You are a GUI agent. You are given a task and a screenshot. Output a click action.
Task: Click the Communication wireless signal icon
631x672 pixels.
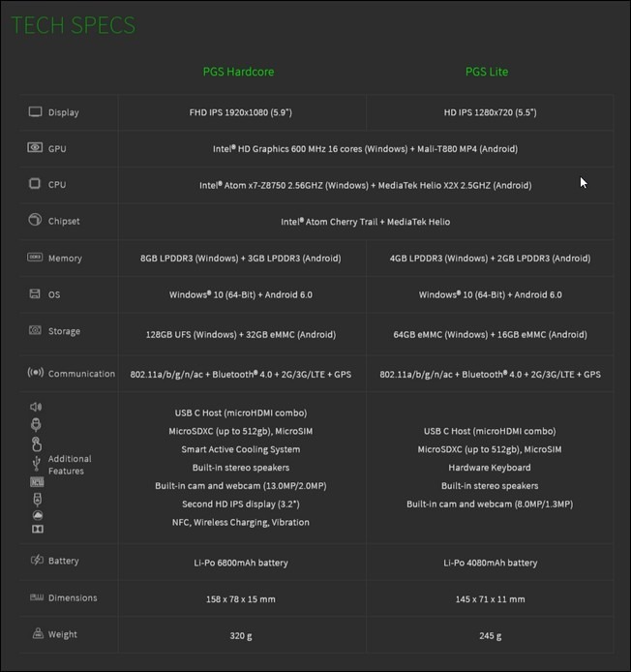[x=36, y=372]
